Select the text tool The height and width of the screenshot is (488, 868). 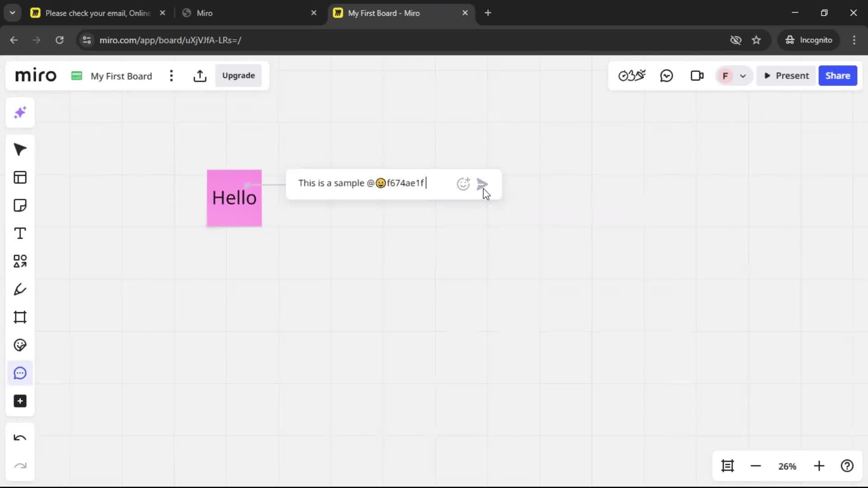pyautogui.click(x=20, y=234)
